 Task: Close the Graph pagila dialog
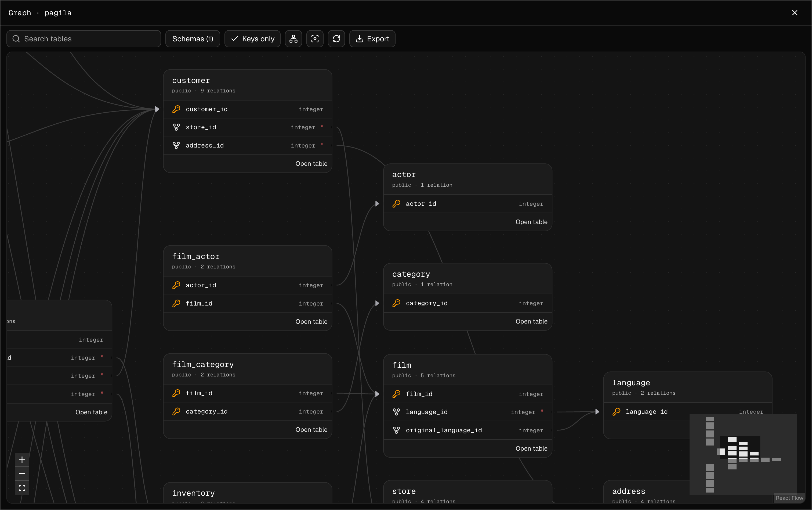795,13
